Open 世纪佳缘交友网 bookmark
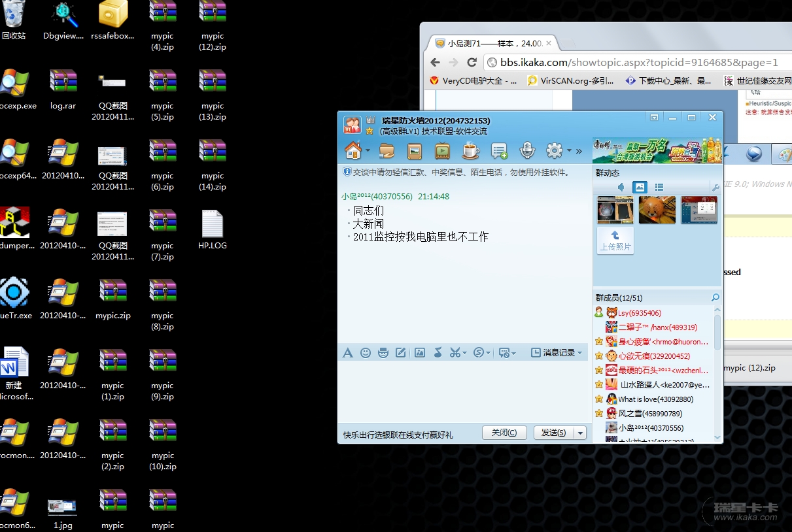The image size is (792, 532). tap(757, 81)
